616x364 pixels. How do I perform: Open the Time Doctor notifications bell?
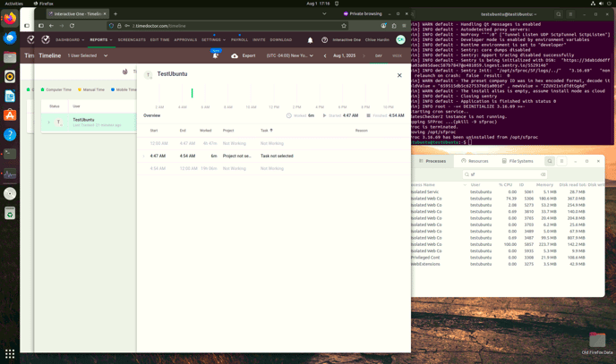[x=310, y=40]
